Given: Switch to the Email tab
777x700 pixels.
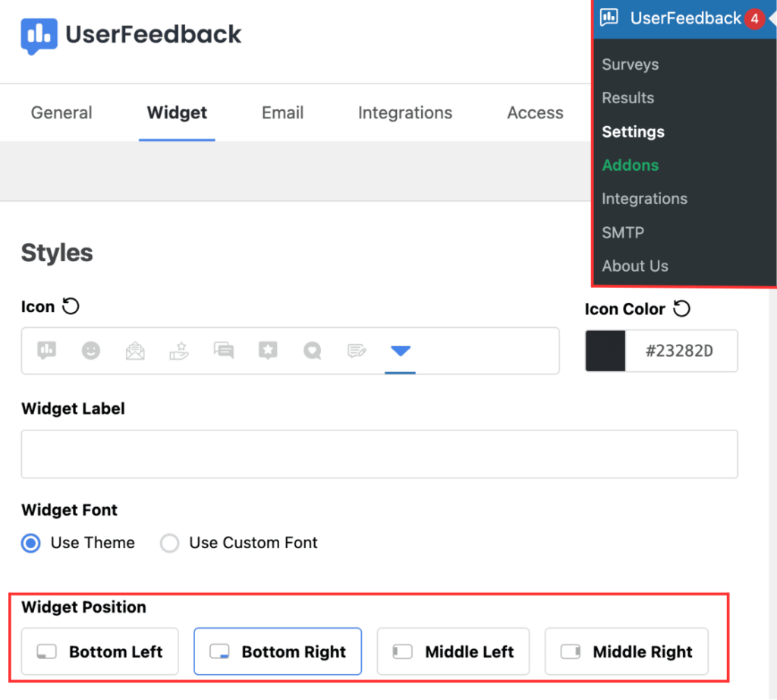Looking at the screenshot, I should tap(282, 112).
